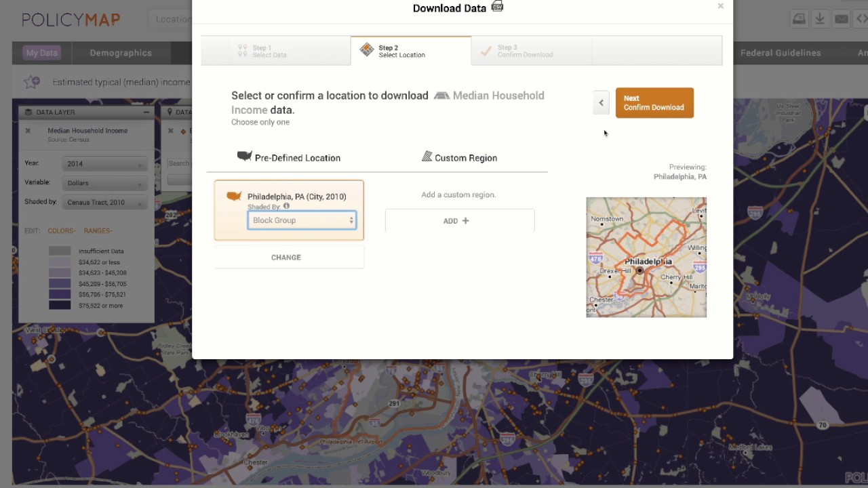Viewport: 868px width, 488px height.
Task: Click the add-to-favorites star icon
Action: coord(32,82)
